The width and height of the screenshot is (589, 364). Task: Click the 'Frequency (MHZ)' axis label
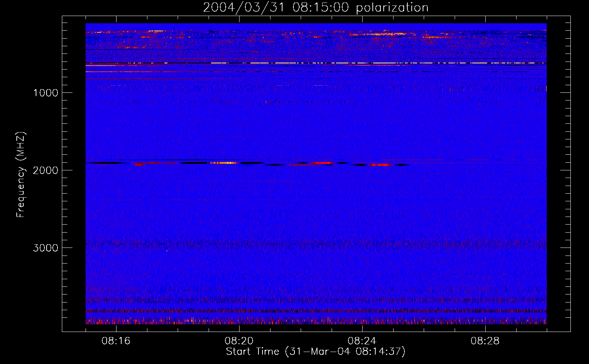click(x=21, y=175)
